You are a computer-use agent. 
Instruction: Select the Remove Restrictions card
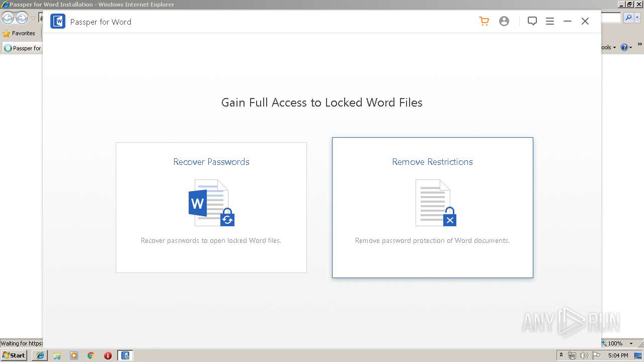(433, 208)
